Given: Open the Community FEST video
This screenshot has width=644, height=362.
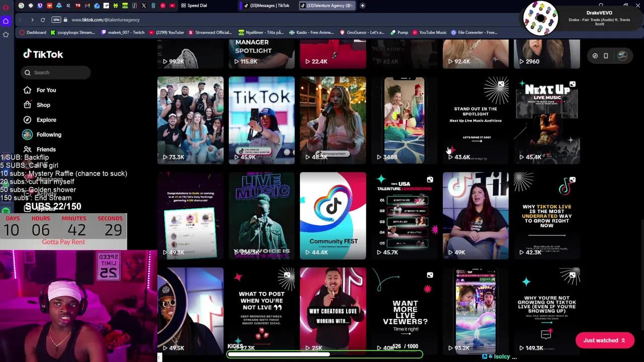Looking at the screenshot, I should 333,216.
